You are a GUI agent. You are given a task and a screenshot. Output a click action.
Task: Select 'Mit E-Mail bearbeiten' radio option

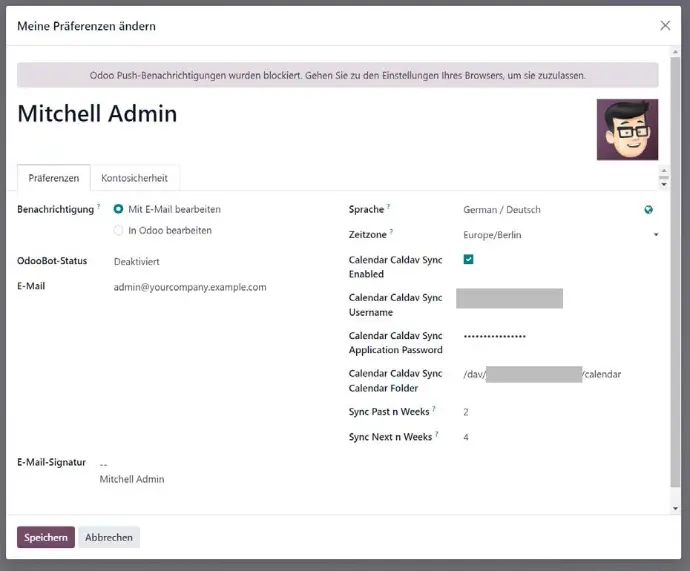119,209
